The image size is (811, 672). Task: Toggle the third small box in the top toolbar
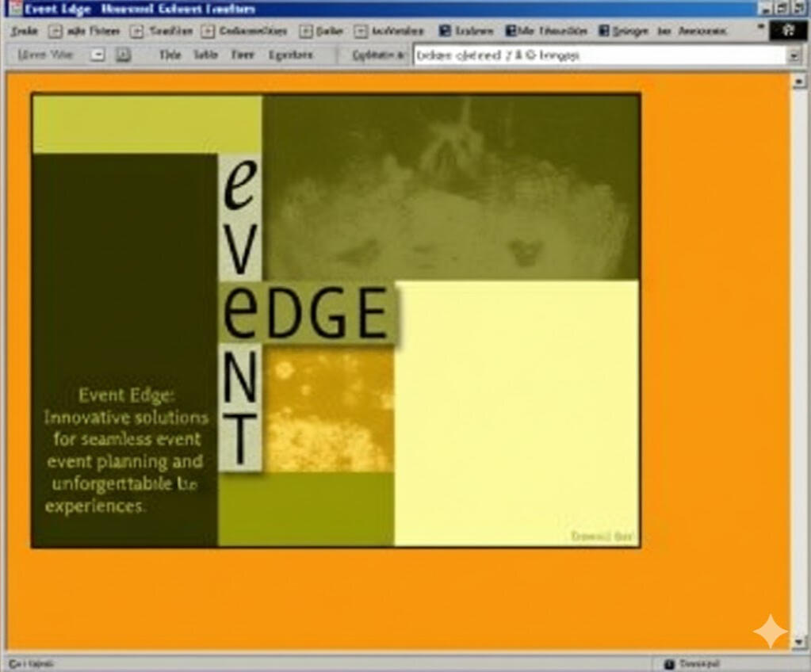208,31
